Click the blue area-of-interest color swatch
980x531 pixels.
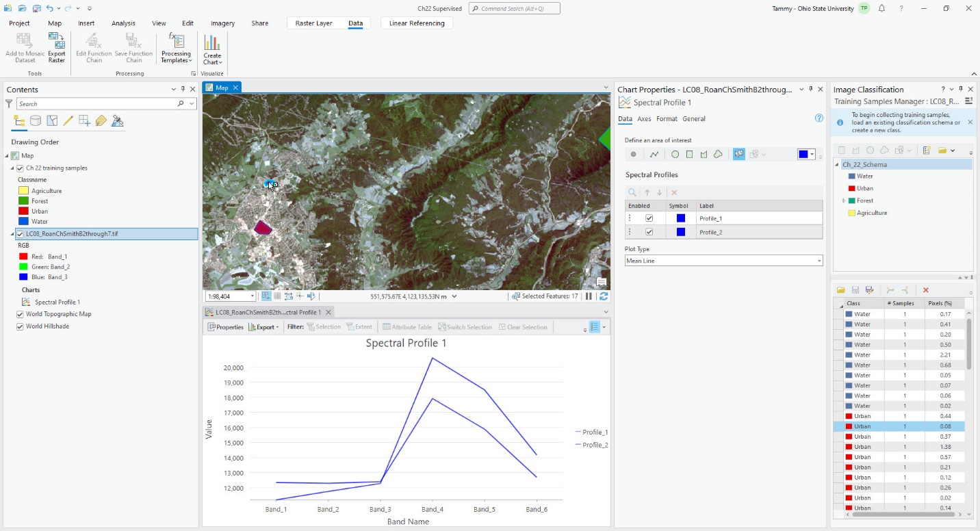tap(803, 155)
